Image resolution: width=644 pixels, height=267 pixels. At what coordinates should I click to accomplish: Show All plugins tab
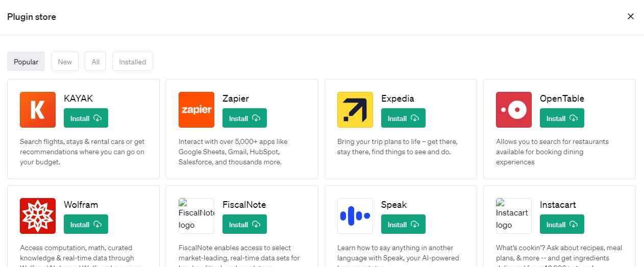tap(95, 62)
